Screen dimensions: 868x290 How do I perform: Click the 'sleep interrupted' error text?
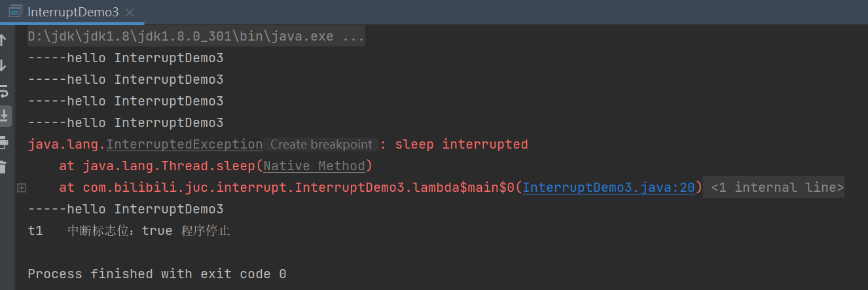pos(461,145)
